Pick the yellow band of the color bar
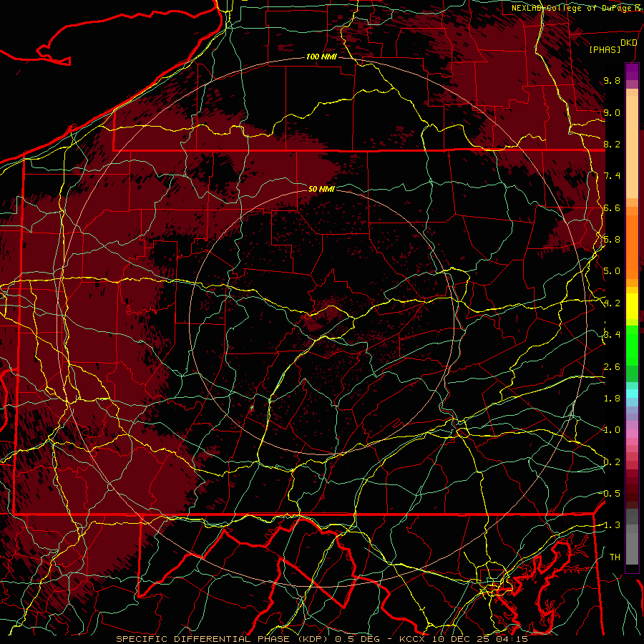 [x=632, y=306]
